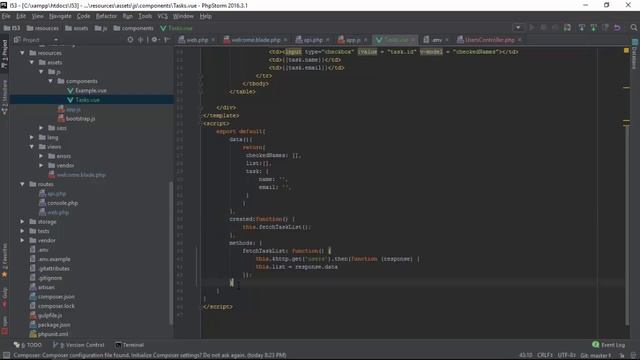This screenshot has width=640, height=360.
Task: Switch to the UsersController.php editor tab
Action: pos(489,40)
